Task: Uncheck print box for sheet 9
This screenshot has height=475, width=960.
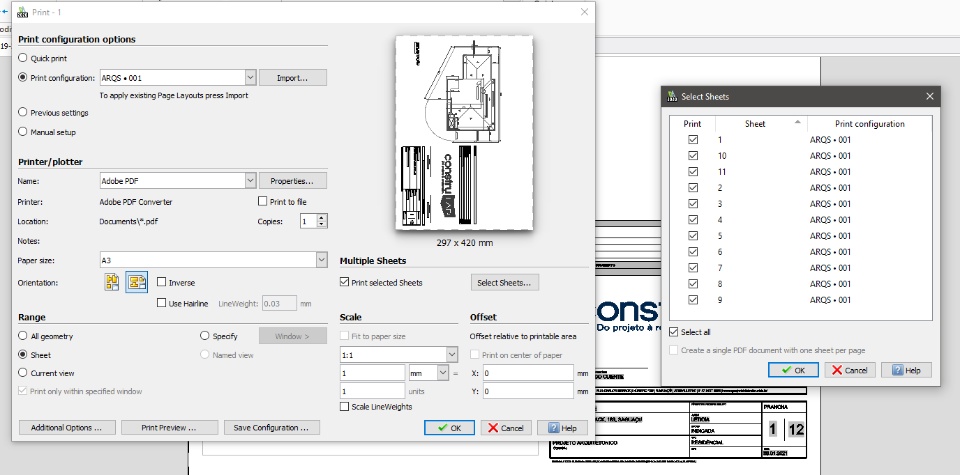Action: point(692,300)
